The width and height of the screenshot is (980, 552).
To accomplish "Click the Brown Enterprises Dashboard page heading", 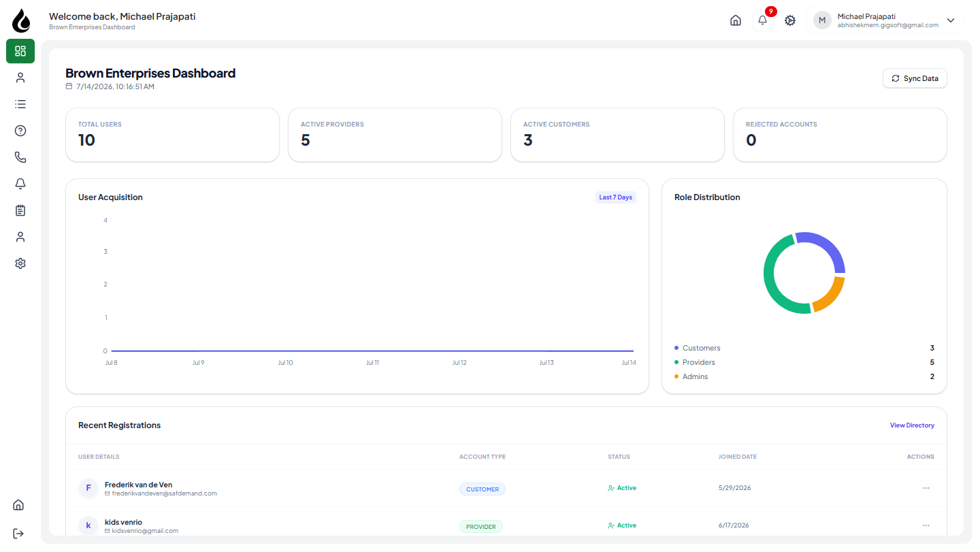I will click(x=150, y=74).
